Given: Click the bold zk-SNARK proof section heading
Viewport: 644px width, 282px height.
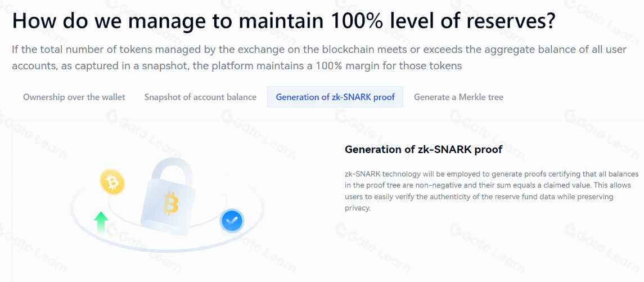Looking at the screenshot, I should click(x=423, y=149).
